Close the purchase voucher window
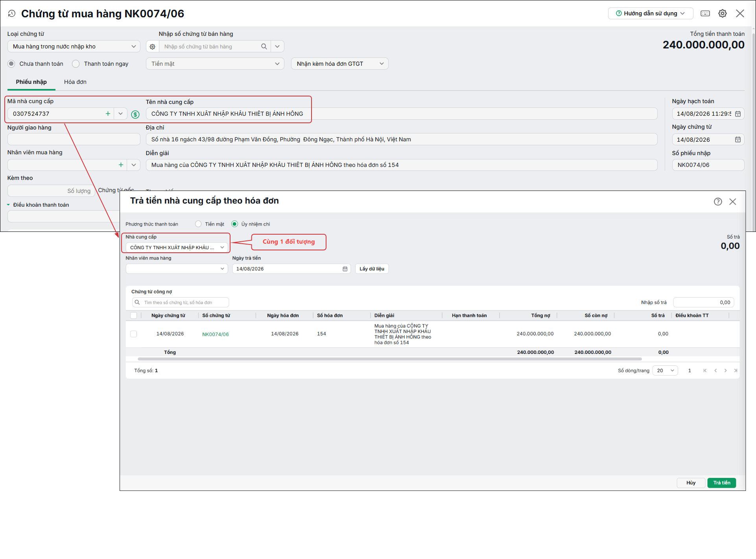The width and height of the screenshot is (756, 559). coord(740,13)
